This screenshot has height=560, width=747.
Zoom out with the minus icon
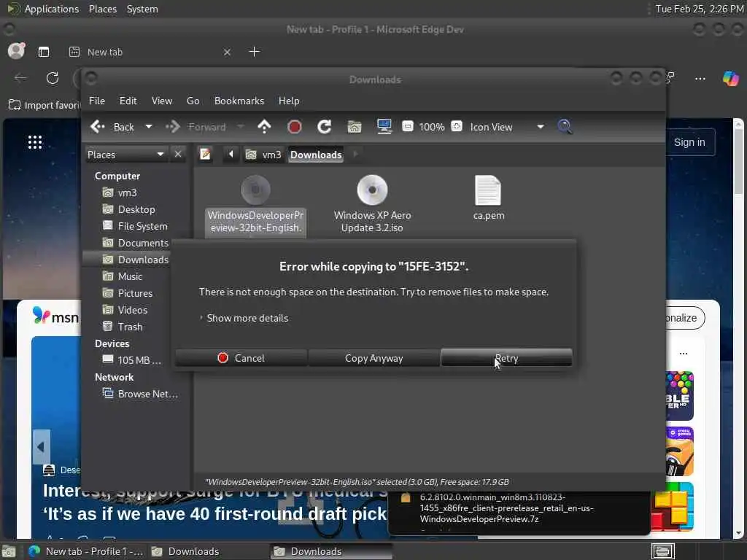[x=408, y=127]
